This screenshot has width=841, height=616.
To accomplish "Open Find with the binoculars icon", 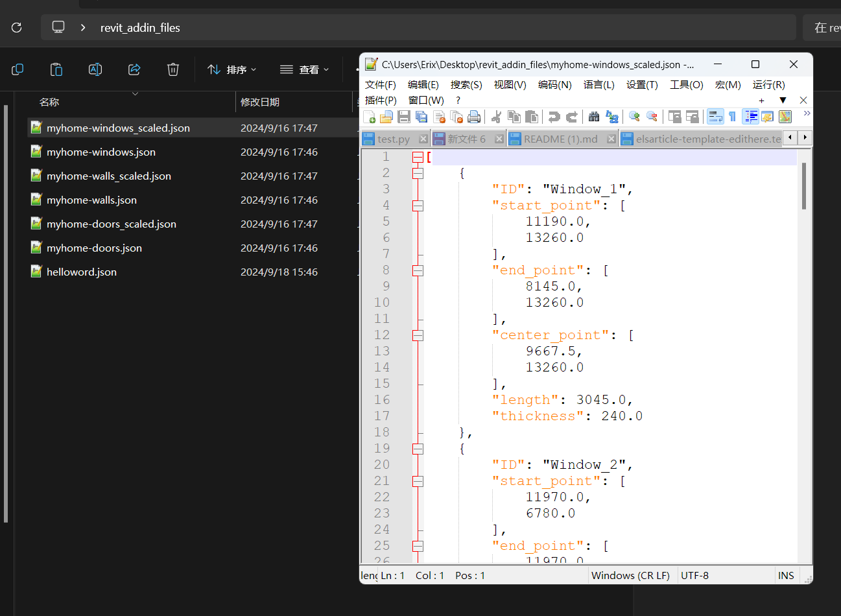I will 594,117.
